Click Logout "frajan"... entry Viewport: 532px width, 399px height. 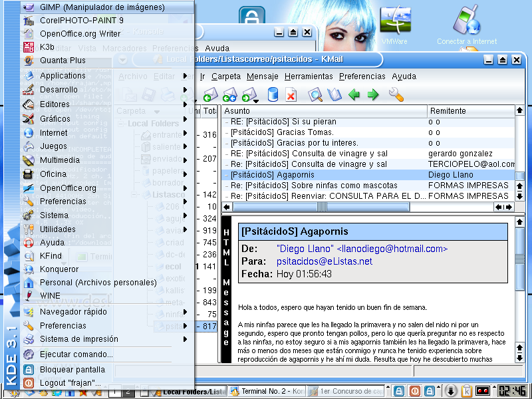pyautogui.click(x=107, y=383)
